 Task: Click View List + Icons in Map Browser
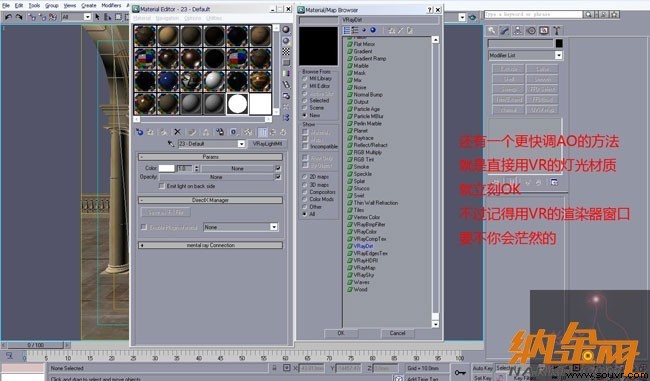coord(355,30)
